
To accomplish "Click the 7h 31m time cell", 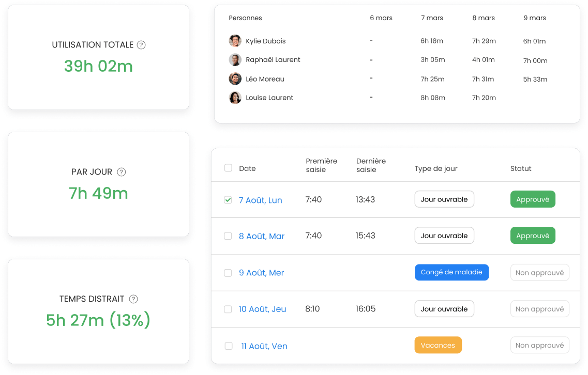I will click(483, 79).
